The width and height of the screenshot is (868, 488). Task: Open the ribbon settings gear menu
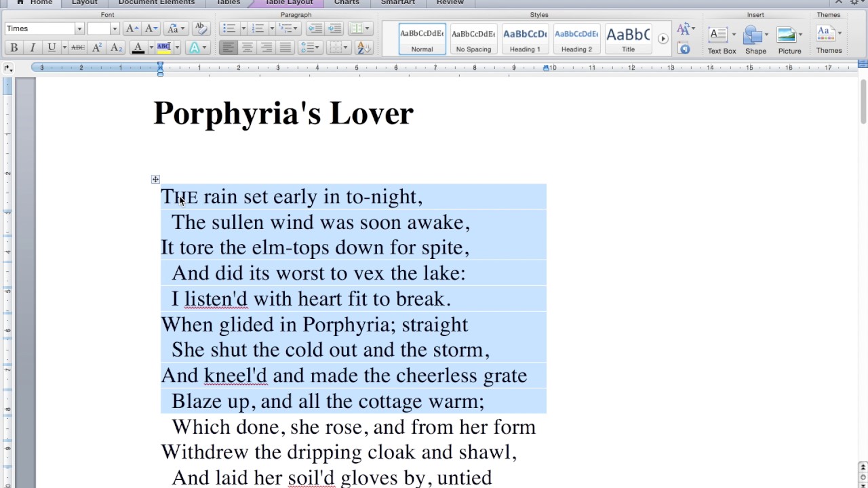coord(856,3)
